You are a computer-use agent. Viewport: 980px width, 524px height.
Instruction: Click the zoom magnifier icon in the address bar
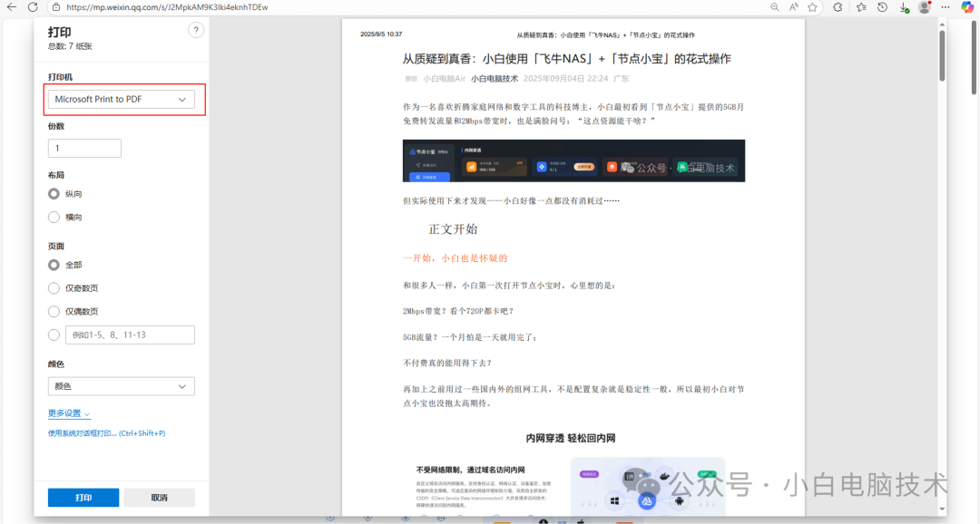pos(774,7)
